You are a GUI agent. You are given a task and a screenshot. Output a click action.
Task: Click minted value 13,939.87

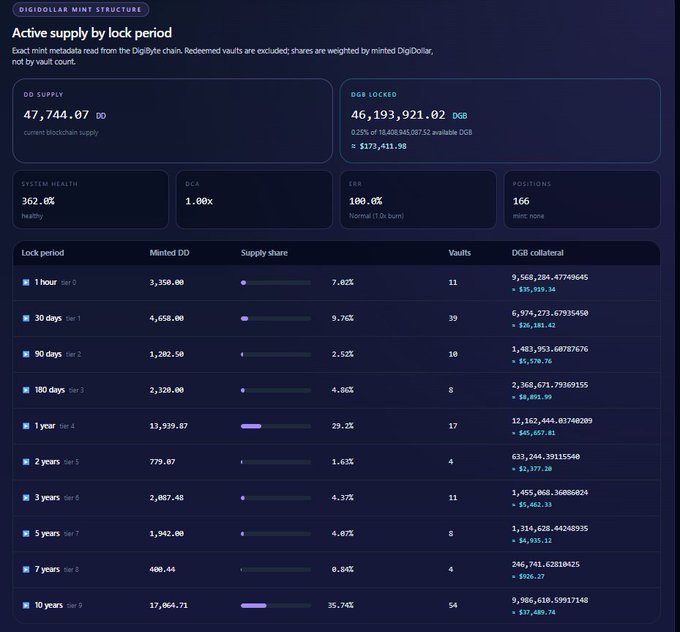coord(169,426)
